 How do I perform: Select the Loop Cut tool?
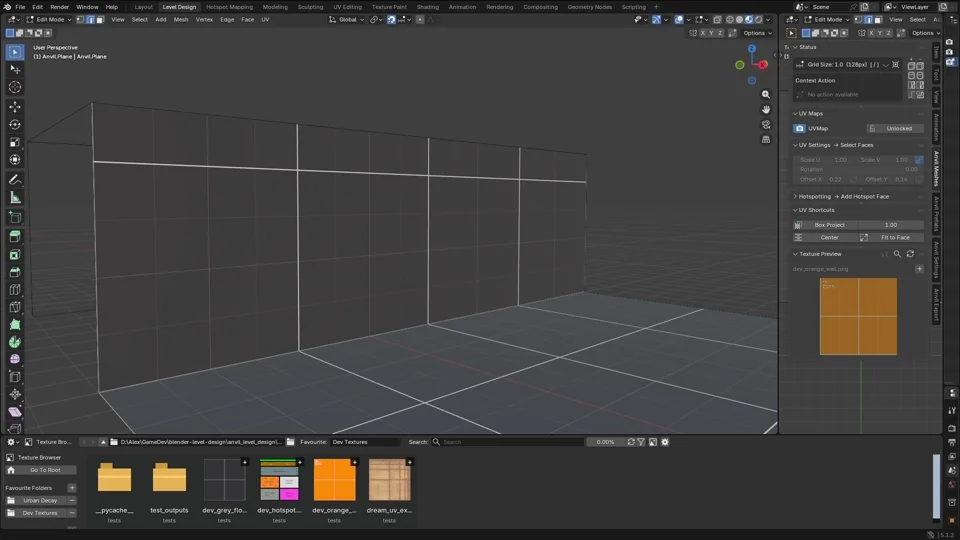tap(15, 290)
